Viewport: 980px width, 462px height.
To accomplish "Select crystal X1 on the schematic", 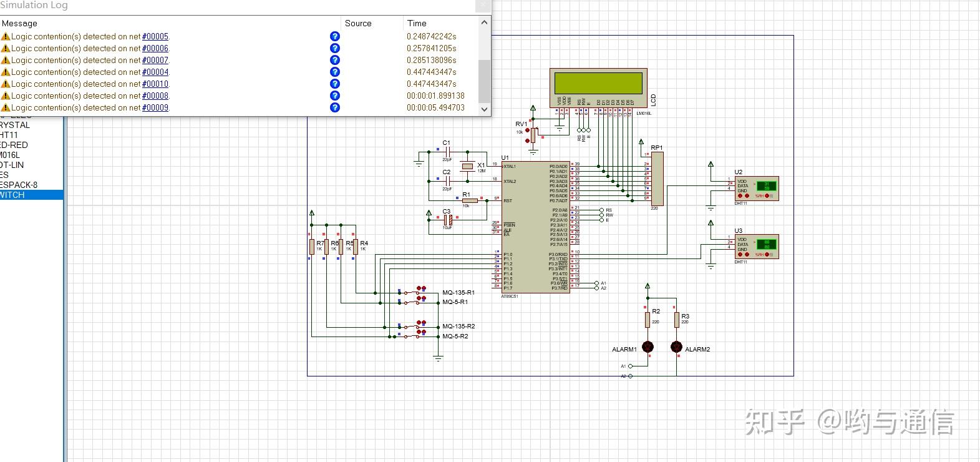I will tap(467, 166).
